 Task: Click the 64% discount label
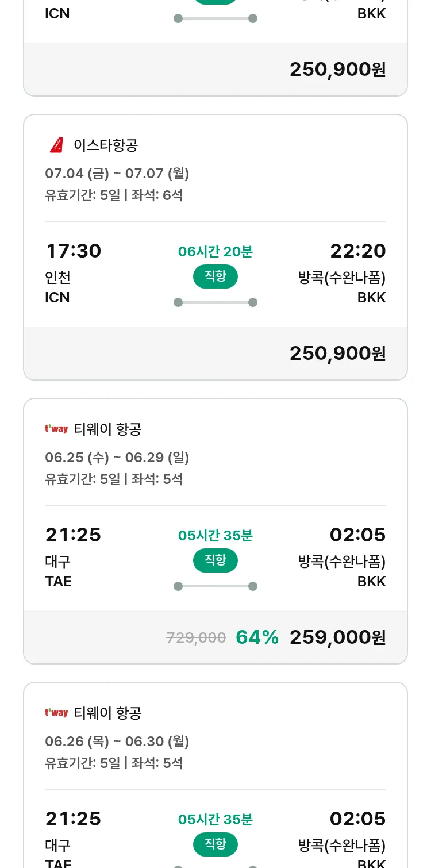click(x=257, y=637)
